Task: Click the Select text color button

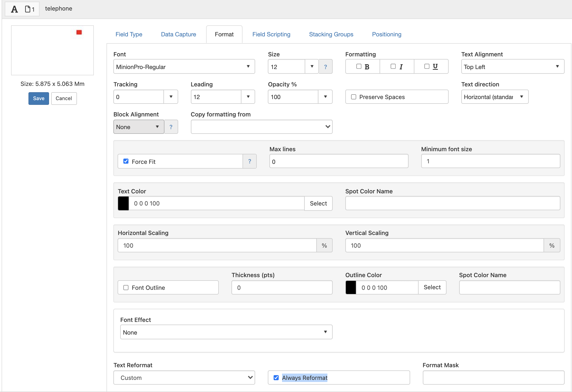Action: (318, 203)
